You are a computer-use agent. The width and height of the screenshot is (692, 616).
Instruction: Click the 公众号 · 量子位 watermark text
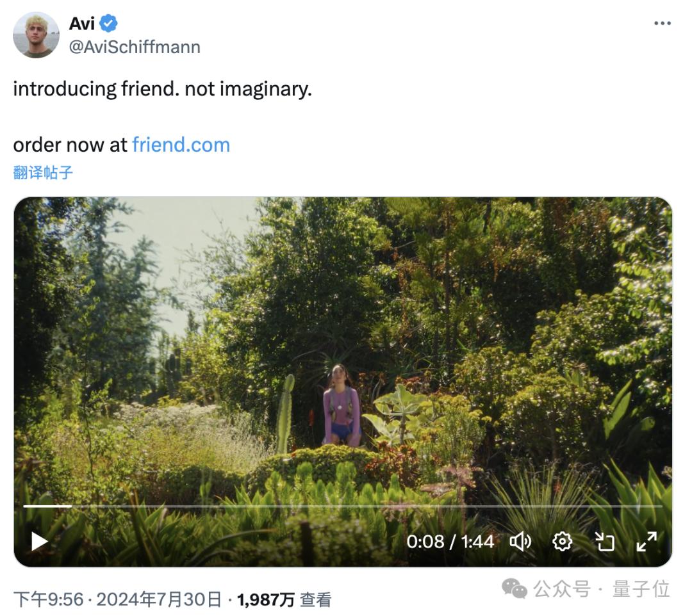click(601, 588)
